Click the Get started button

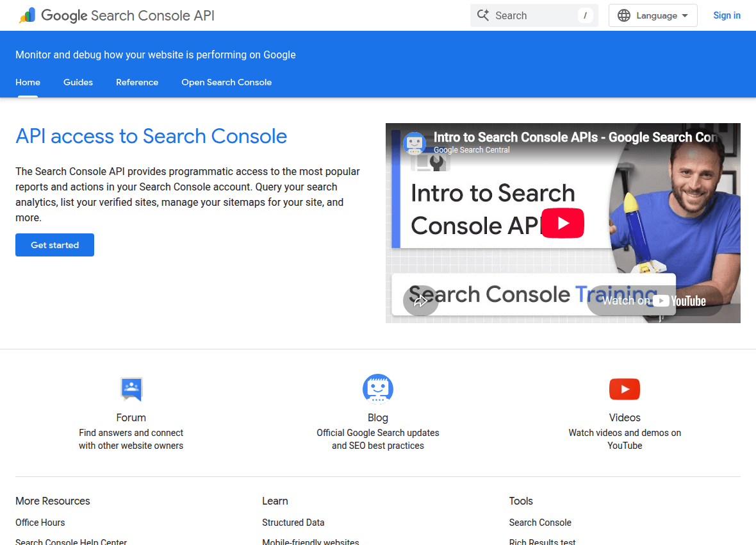click(55, 245)
